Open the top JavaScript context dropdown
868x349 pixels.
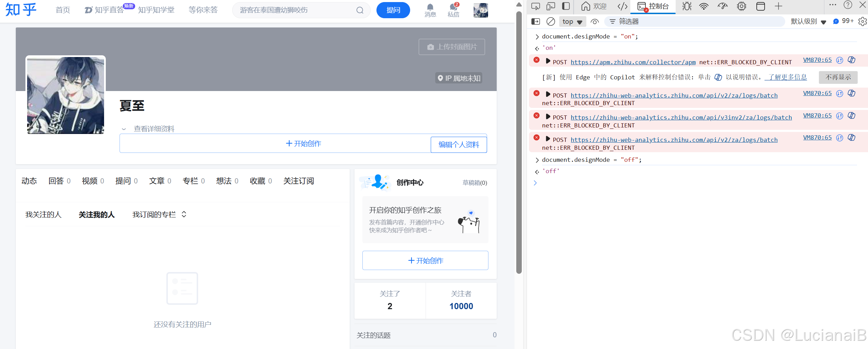click(572, 22)
